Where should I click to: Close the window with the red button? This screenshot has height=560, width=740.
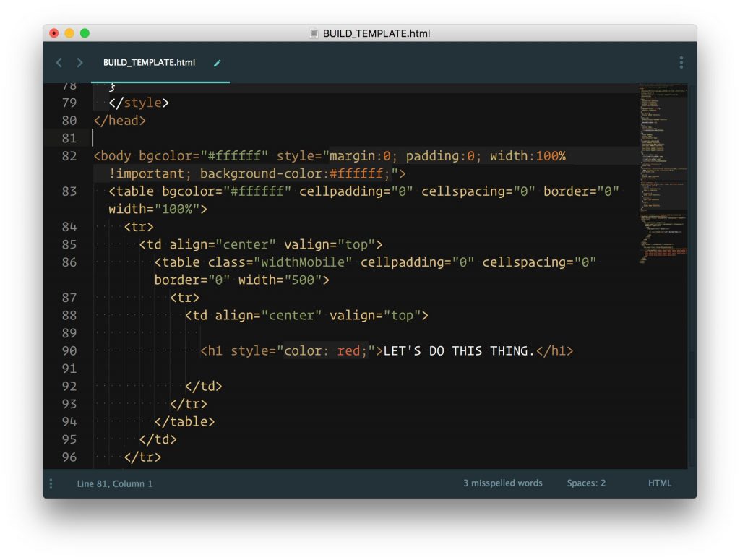pyautogui.click(x=53, y=33)
